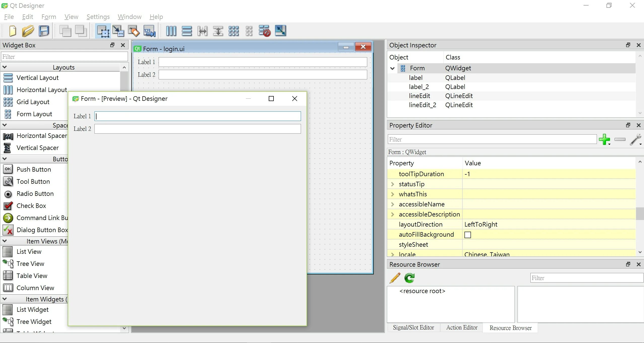Viewport: 644px width, 343px height.
Task: Switch to the Signal/Slot Editor tab
Action: coord(413,328)
